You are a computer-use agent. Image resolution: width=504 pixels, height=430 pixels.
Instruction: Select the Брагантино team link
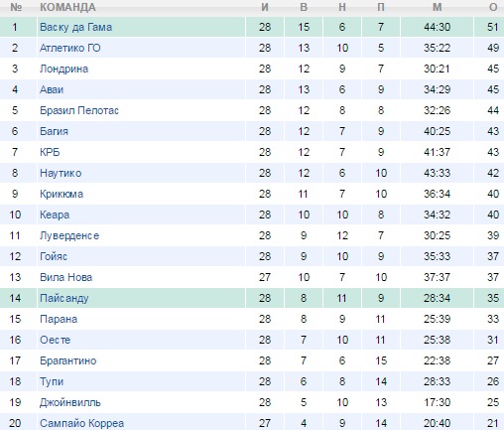click(x=67, y=360)
